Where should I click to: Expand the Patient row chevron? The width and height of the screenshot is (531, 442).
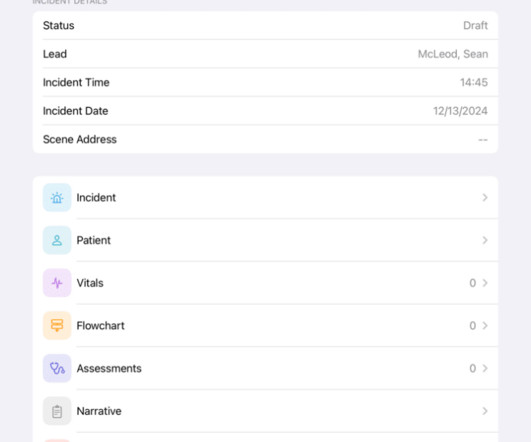coord(485,240)
